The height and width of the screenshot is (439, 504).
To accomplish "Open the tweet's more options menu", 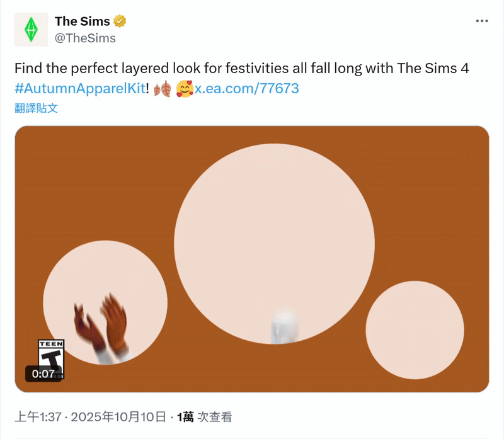I will point(482,21).
